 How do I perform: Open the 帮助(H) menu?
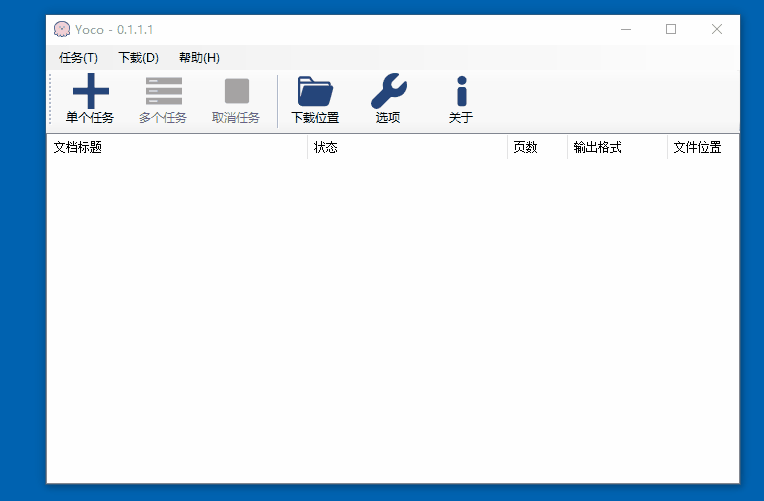pos(199,58)
